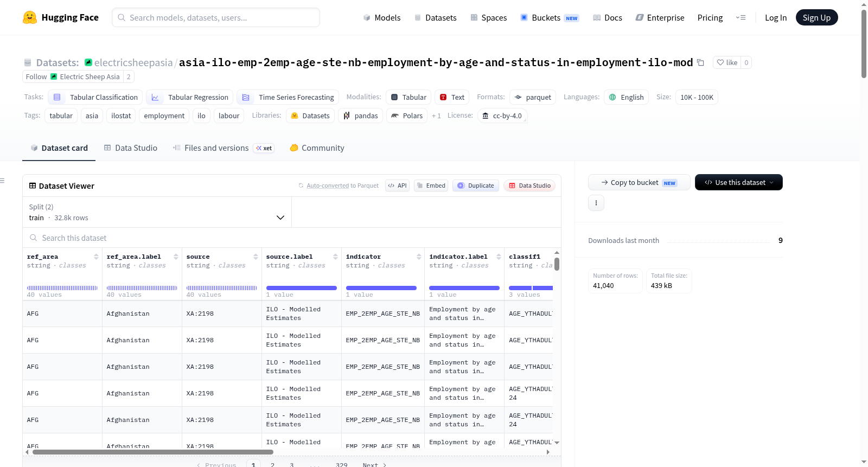Go to Models page
The width and height of the screenshot is (868, 467).
tap(381, 18)
